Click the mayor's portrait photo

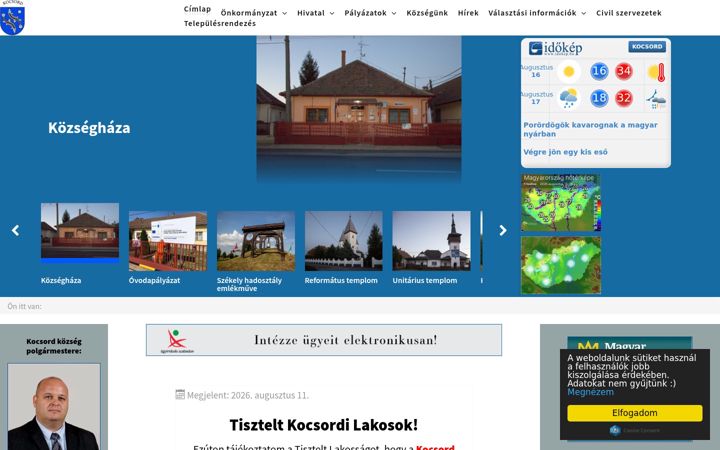(x=54, y=407)
